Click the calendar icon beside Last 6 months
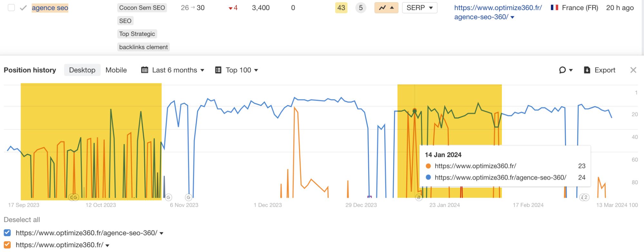644x252 pixels. tap(145, 70)
